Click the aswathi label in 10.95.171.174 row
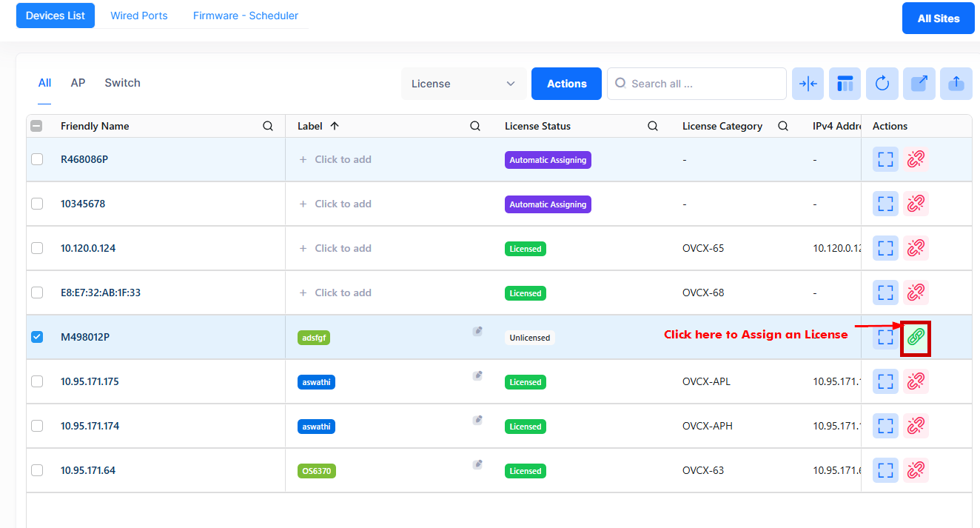The width and height of the screenshot is (980, 528). pyautogui.click(x=316, y=427)
